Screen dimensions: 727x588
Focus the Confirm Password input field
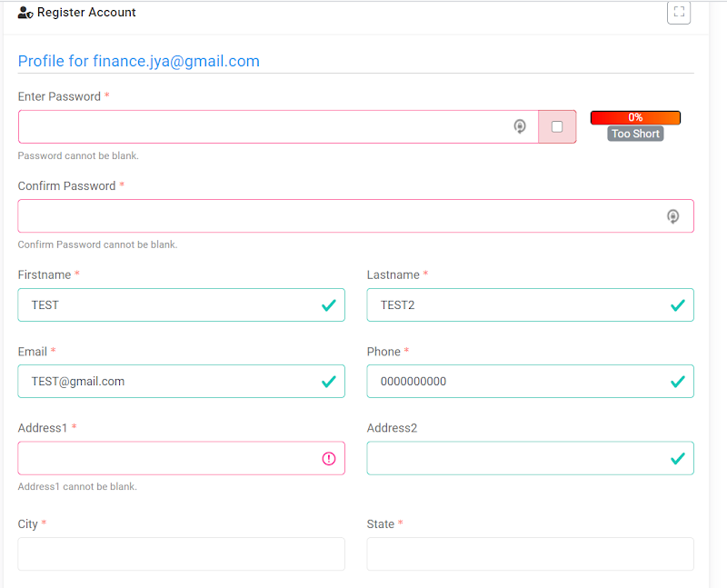coord(355,216)
